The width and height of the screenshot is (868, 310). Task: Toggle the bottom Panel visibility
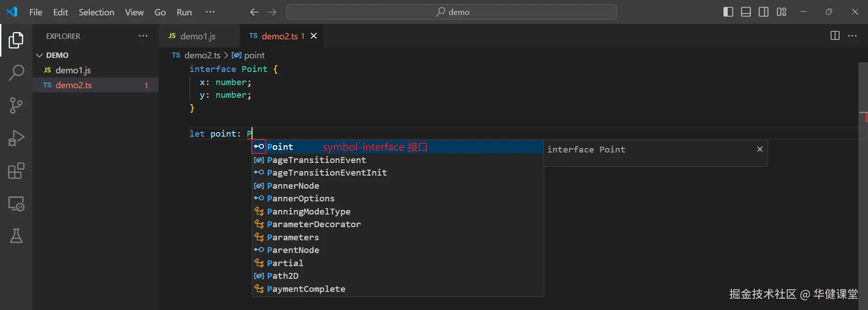coord(746,12)
